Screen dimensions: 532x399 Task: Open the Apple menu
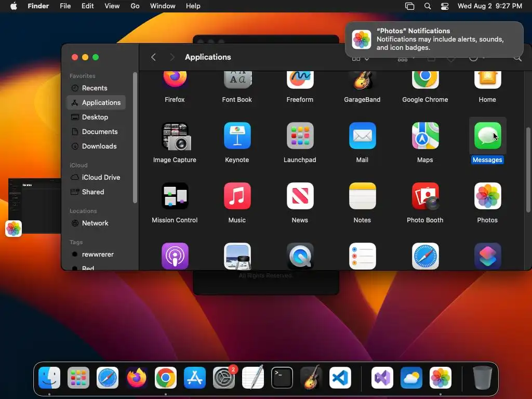tap(14, 6)
